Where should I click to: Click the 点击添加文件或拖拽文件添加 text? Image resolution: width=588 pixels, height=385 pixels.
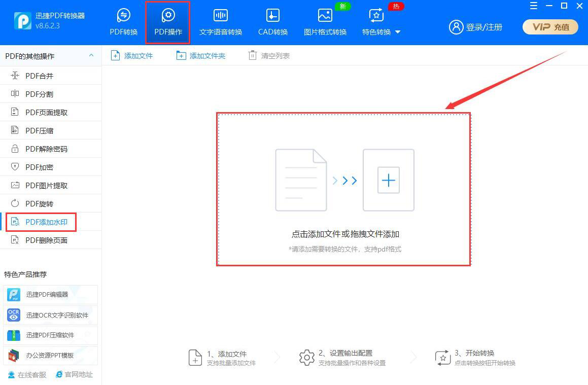[345, 234]
